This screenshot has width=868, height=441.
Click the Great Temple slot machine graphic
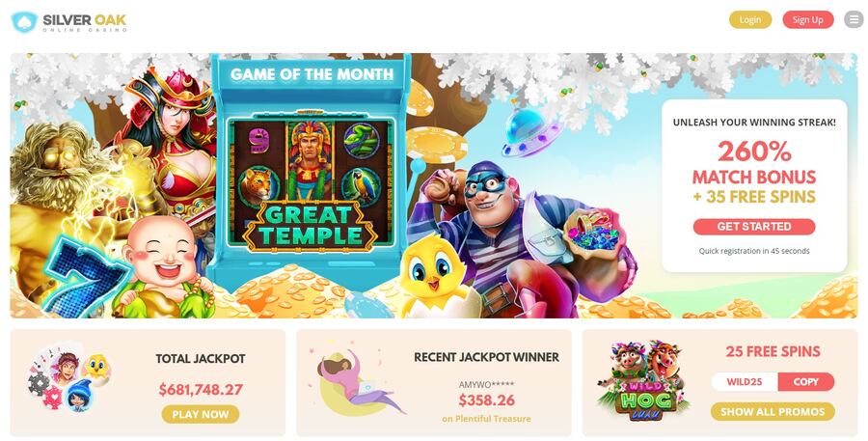click(311, 173)
